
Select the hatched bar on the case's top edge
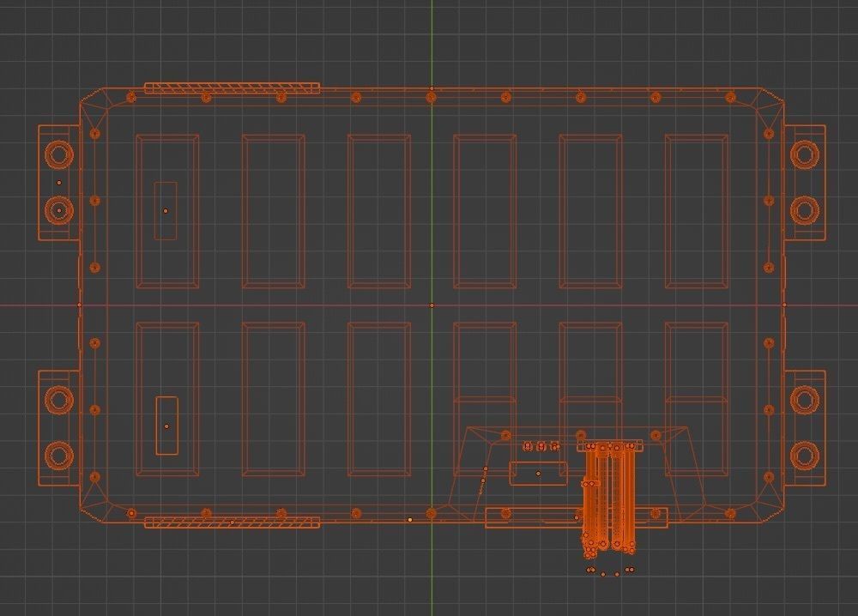pyautogui.click(x=232, y=88)
